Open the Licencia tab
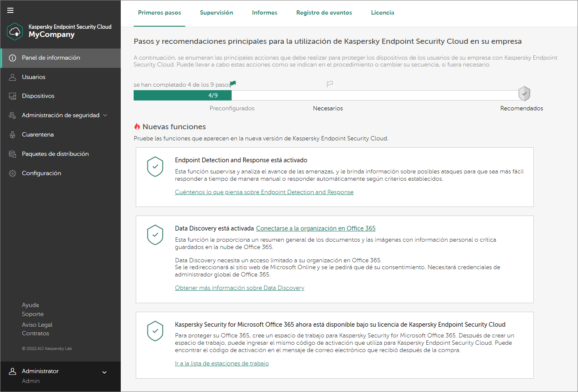The height and width of the screenshot is (392, 578). click(382, 13)
